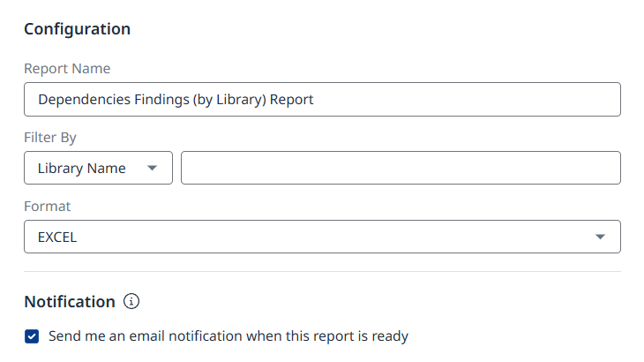644x362 pixels.
Task: Click the empty filter value text box
Action: (x=401, y=168)
